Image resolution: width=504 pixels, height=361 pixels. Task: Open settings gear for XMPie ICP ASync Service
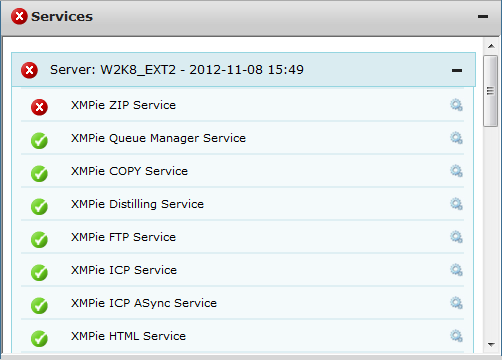point(456,303)
